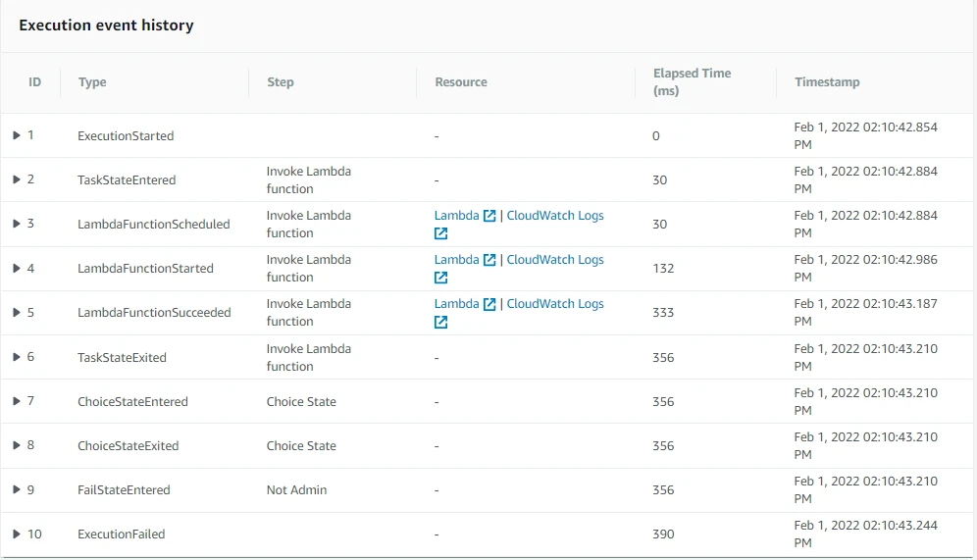The height and width of the screenshot is (560, 977).
Task: Expand event 7 ChoiceStateEntered row
Action: [17, 401]
